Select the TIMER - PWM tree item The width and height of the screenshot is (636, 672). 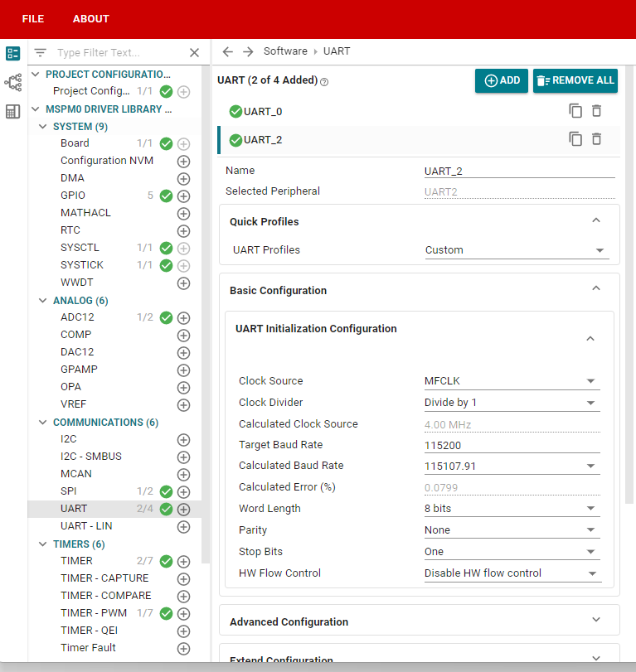pyautogui.click(x=94, y=613)
